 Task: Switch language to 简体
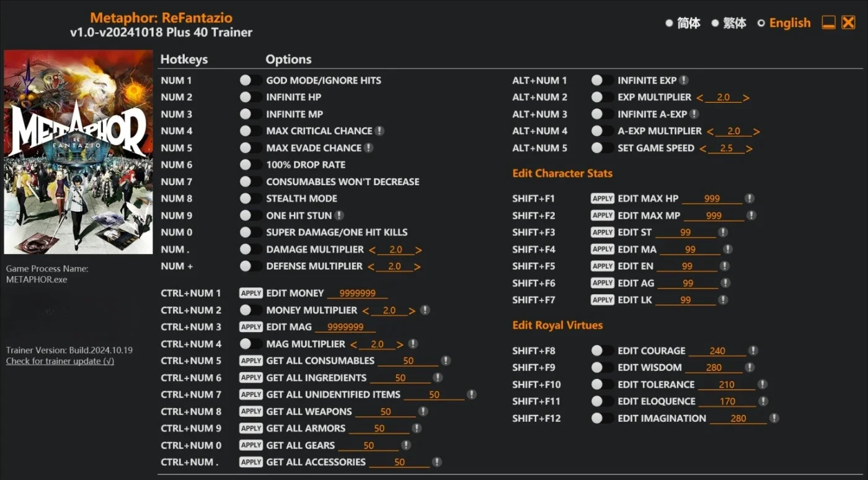coord(683,23)
